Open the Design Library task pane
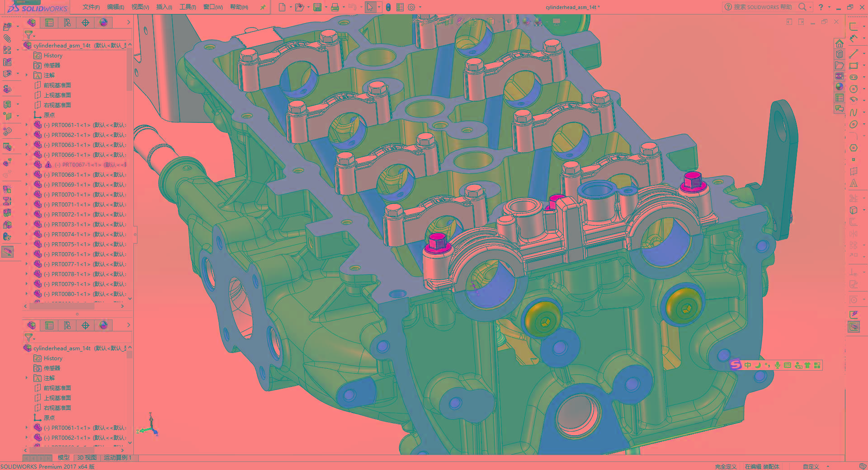The height and width of the screenshot is (470, 868). pyautogui.click(x=840, y=54)
